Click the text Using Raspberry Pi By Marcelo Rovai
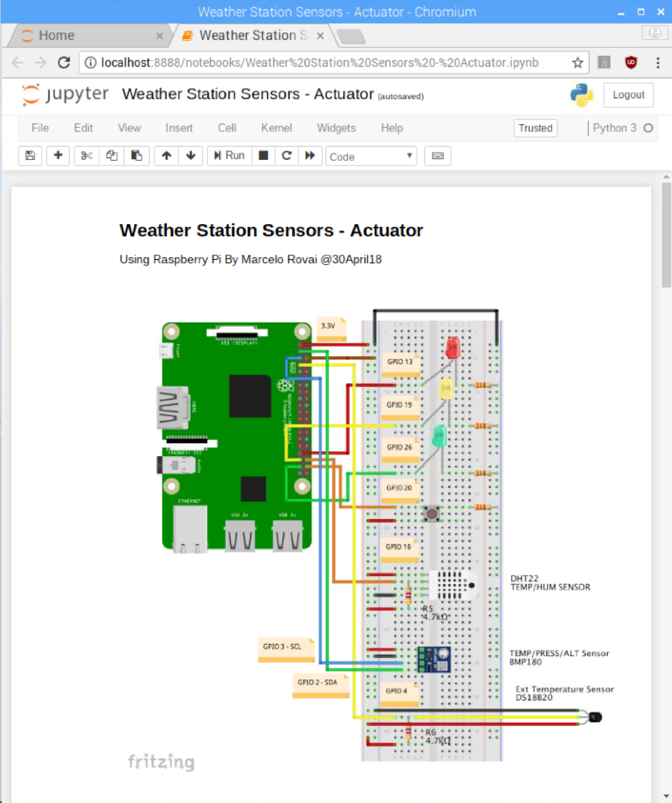Image resolution: width=672 pixels, height=803 pixels. [x=219, y=260]
